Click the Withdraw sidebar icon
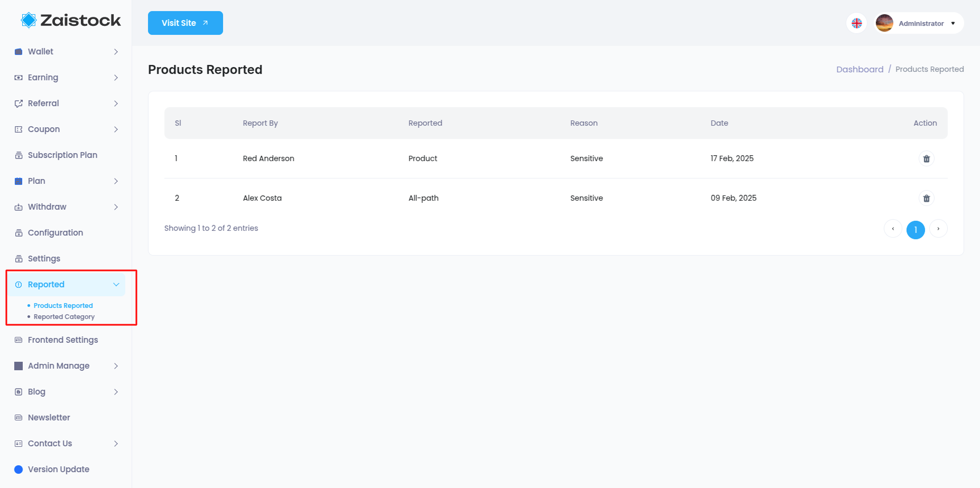The height and width of the screenshot is (488, 980). point(19,207)
